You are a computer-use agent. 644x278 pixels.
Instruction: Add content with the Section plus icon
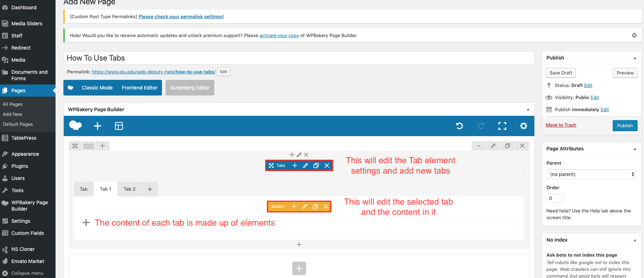click(294, 206)
